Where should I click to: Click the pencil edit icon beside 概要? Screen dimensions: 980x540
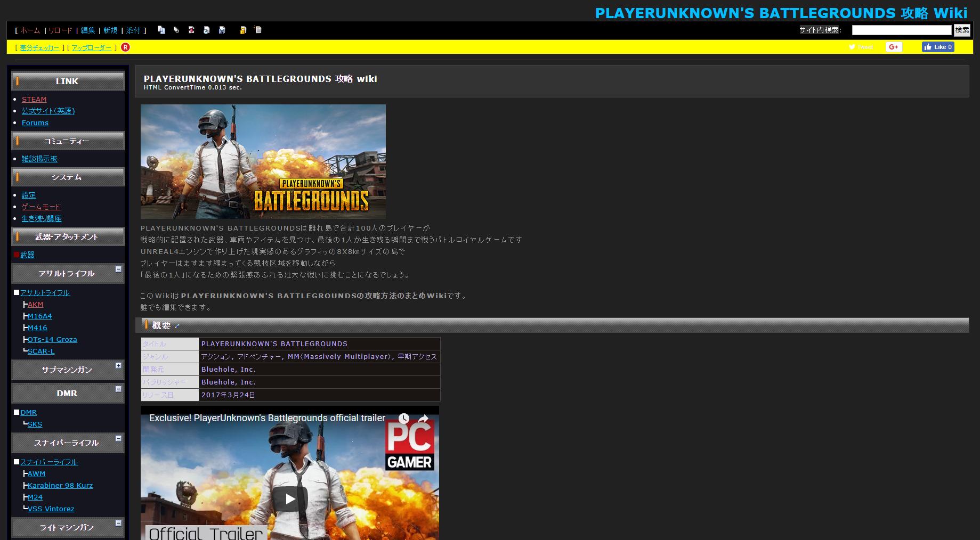177,326
